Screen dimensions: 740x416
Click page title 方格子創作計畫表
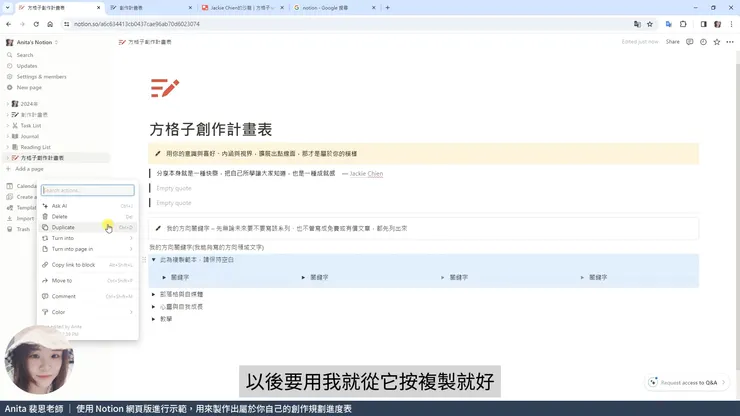click(211, 129)
